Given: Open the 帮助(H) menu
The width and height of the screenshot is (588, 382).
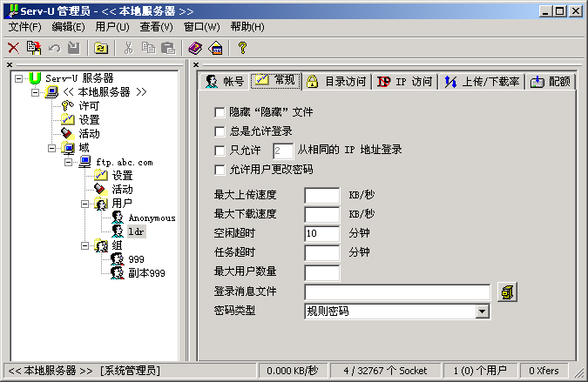Looking at the screenshot, I should pyautogui.click(x=247, y=27).
